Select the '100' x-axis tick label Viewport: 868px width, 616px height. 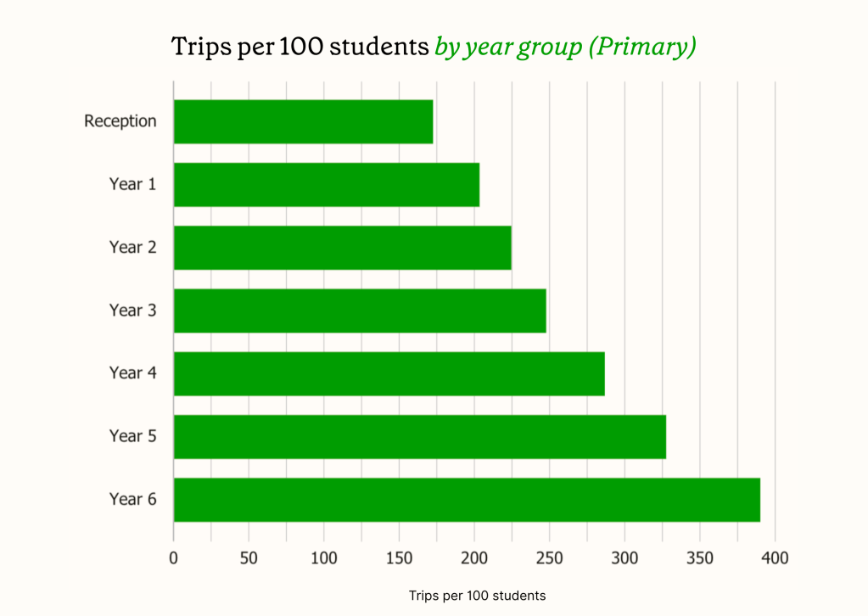pyautogui.click(x=324, y=558)
